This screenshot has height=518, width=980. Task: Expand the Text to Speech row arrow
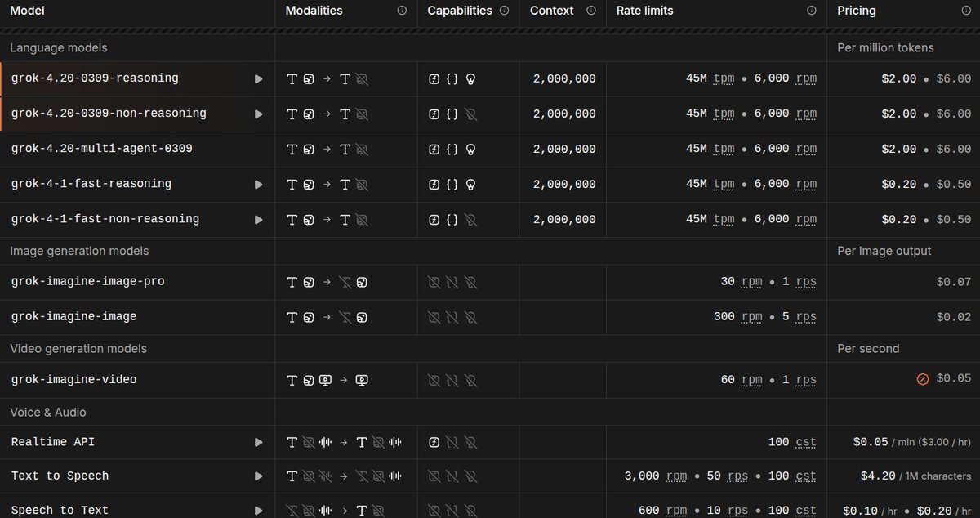pyautogui.click(x=259, y=476)
